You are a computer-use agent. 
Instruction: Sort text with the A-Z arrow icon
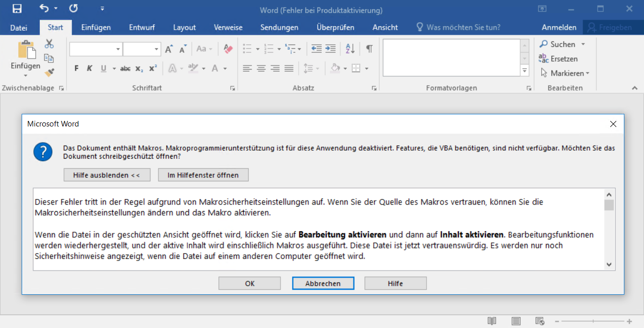point(350,49)
